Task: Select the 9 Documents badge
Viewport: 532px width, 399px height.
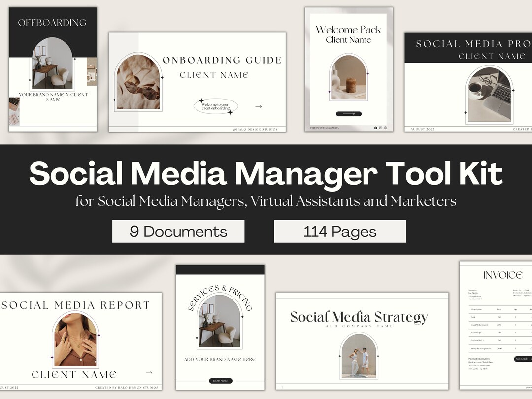Action: (x=177, y=231)
